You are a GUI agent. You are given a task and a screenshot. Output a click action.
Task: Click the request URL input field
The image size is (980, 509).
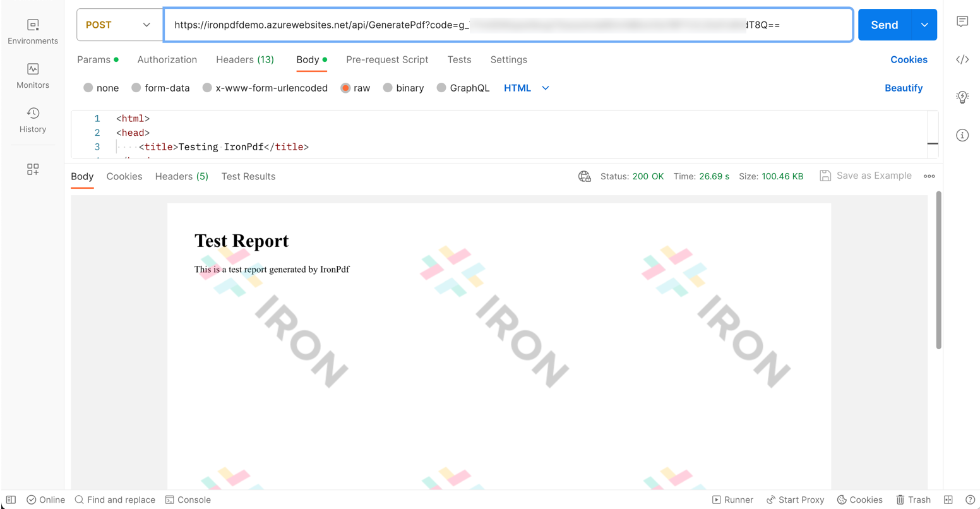pyautogui.click(x=508, y=25)
